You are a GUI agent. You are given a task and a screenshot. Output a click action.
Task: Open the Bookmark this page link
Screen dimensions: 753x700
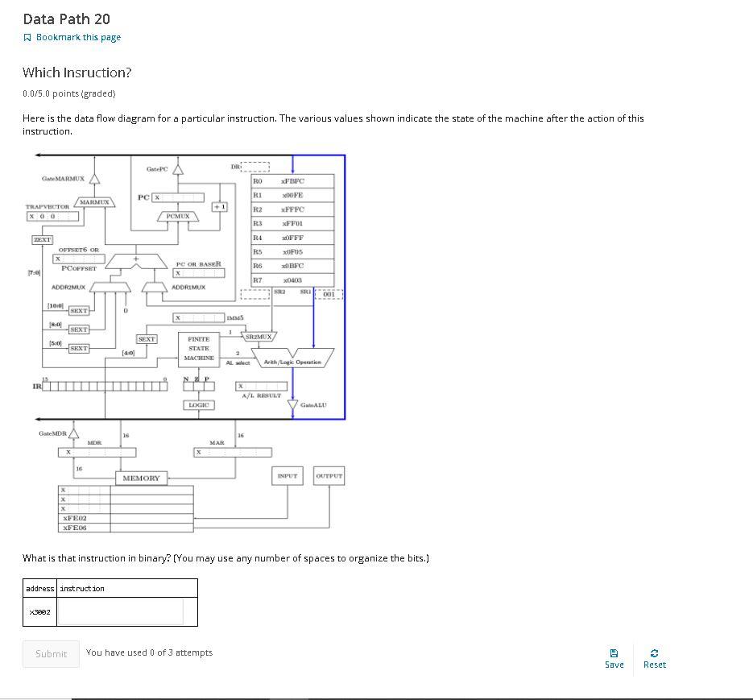[78, 37]
